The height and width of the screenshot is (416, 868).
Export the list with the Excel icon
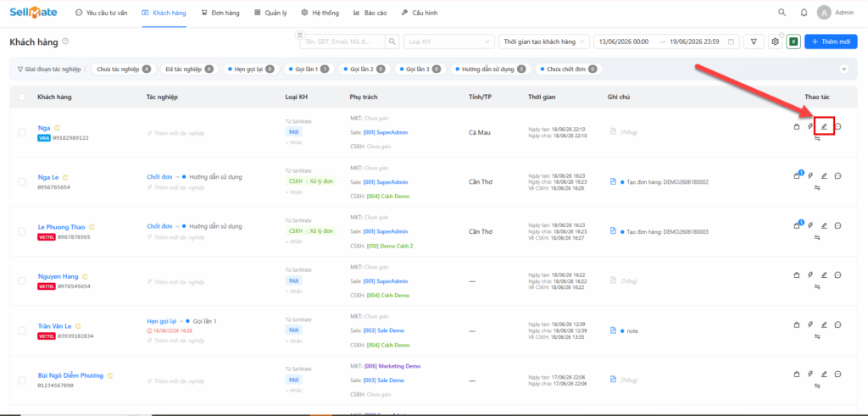(793, 42)
